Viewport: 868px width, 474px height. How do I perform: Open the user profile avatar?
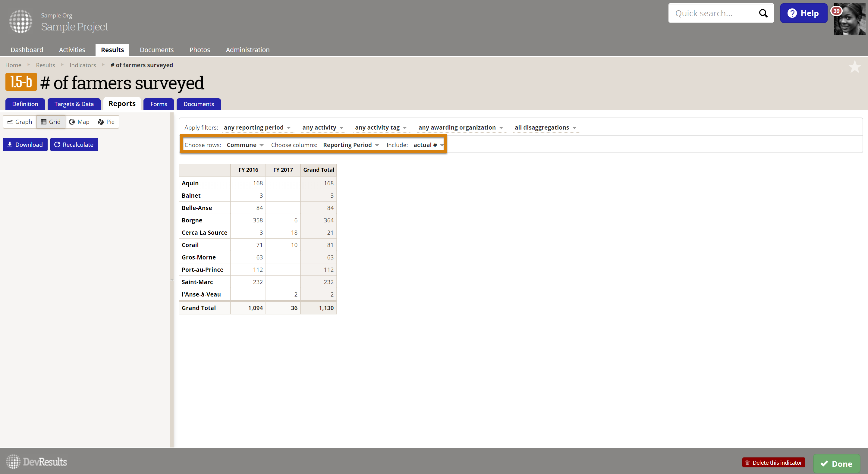[x=850, y=20]
